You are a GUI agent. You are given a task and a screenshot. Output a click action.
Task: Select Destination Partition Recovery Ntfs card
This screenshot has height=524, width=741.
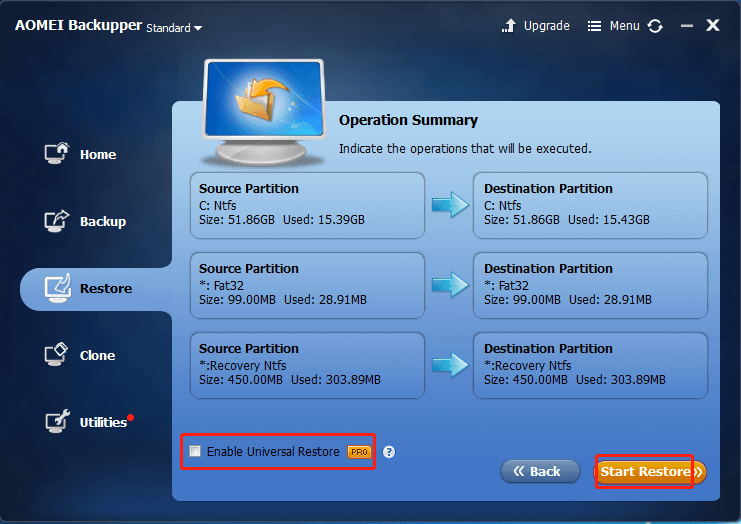click(590, 365)
